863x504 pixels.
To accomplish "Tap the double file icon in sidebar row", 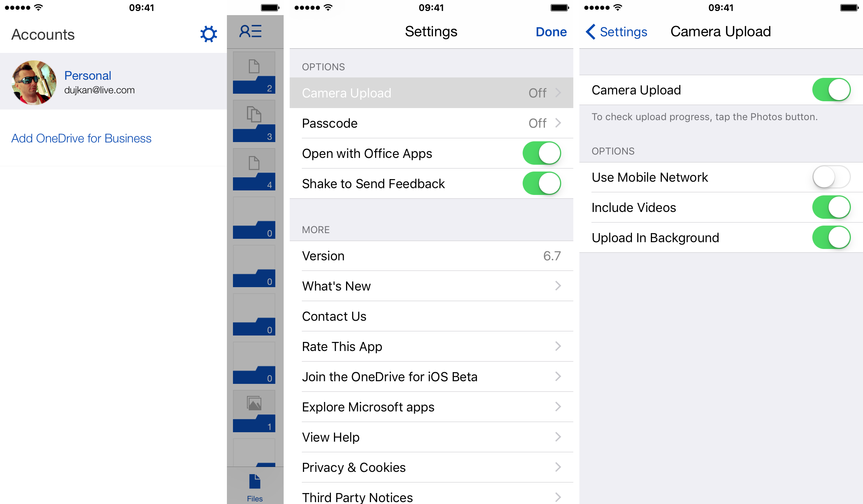I will click(x=253, y=119).
